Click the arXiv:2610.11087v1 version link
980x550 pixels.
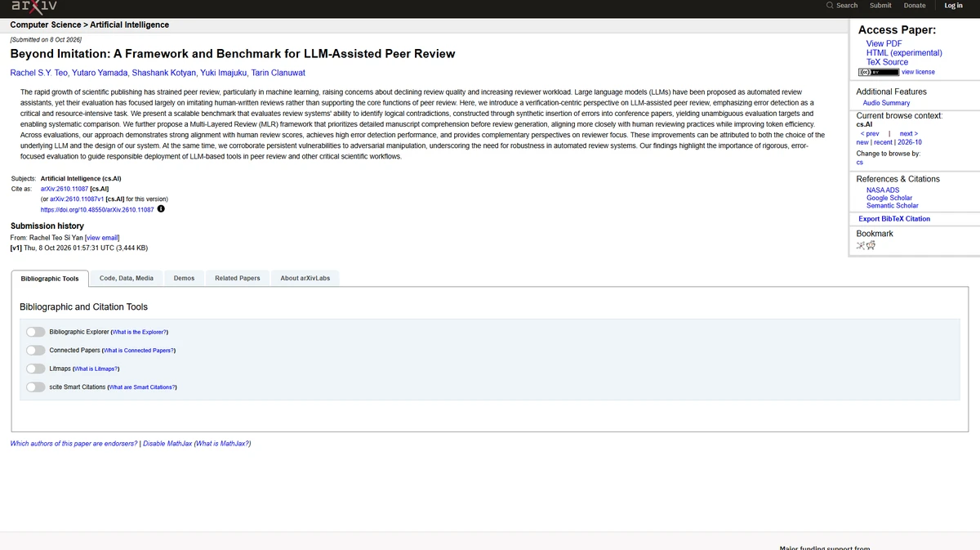(77, 199)
